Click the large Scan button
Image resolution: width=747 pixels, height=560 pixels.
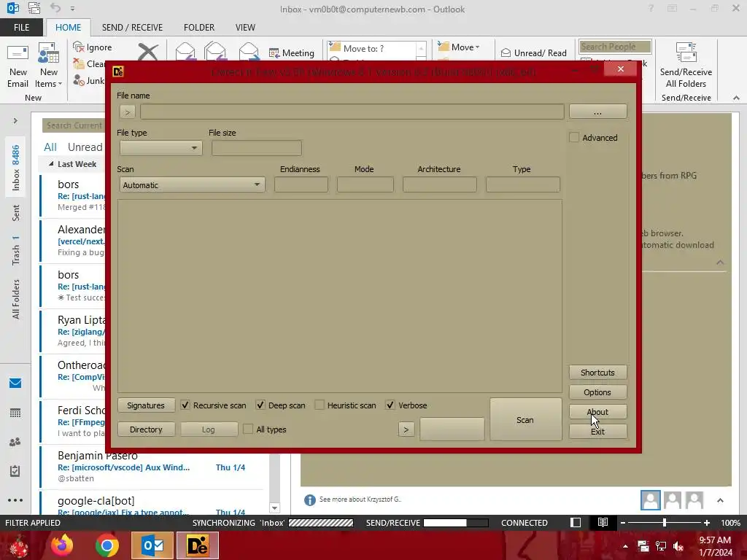click(525, 419)
